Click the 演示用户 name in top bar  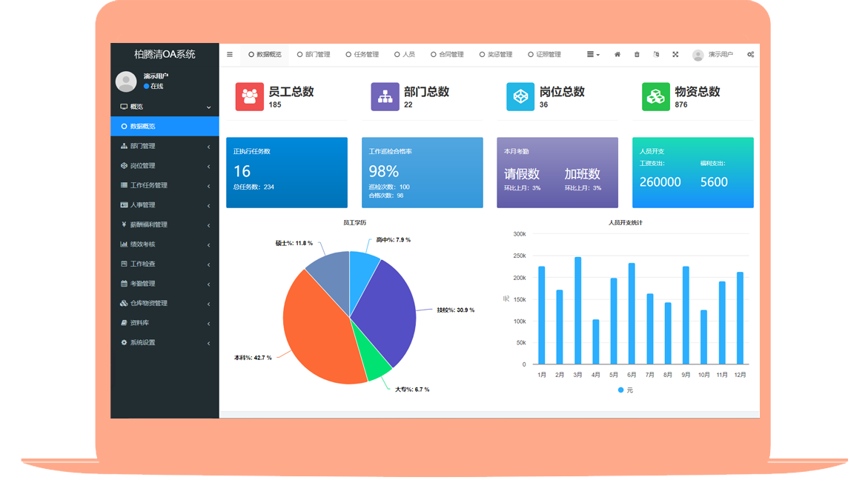click(x=720, y=54)
